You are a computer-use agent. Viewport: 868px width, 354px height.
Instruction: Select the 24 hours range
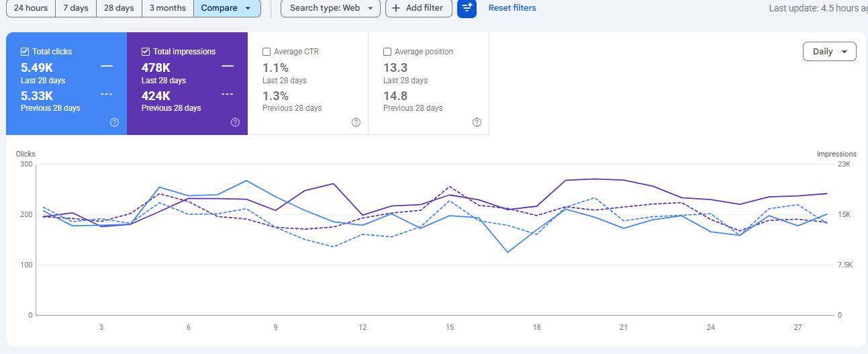click(x=31, y=8)
